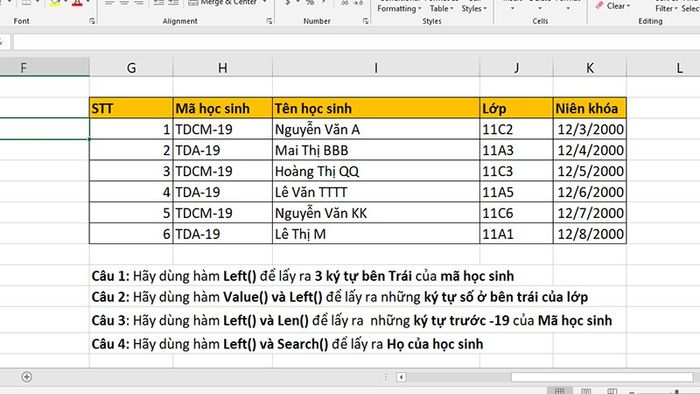The height and width of the screenshot is (394, 700).
Task: Select the Tên học sinh header cell
Action: pyautogui.click(x=376, y=108)
